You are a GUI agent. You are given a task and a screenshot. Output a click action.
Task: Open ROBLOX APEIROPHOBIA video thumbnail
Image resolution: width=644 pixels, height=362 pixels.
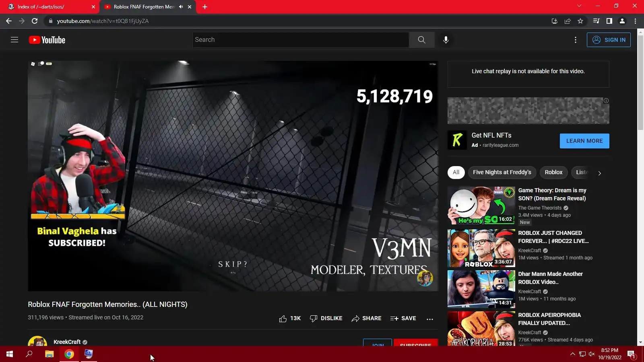pos(481,329)
